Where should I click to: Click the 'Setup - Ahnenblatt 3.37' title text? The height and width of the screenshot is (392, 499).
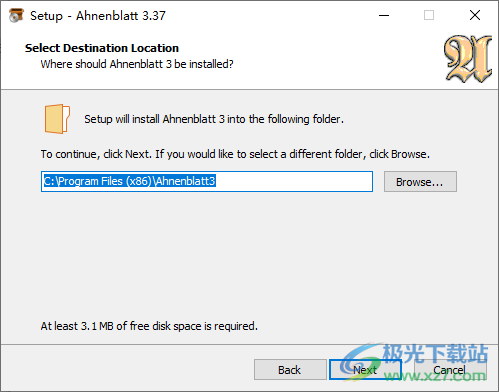[x=98, y=16]
